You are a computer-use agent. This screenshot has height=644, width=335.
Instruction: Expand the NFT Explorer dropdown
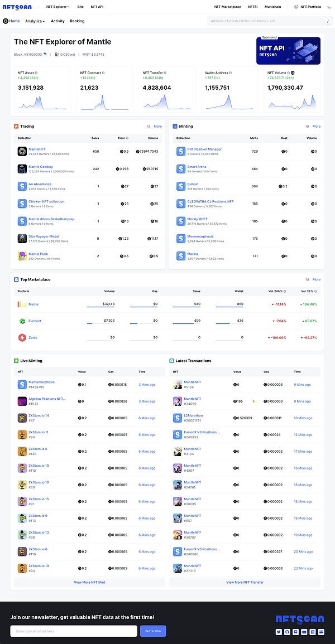pyautogui.click(x=58, y=7)
